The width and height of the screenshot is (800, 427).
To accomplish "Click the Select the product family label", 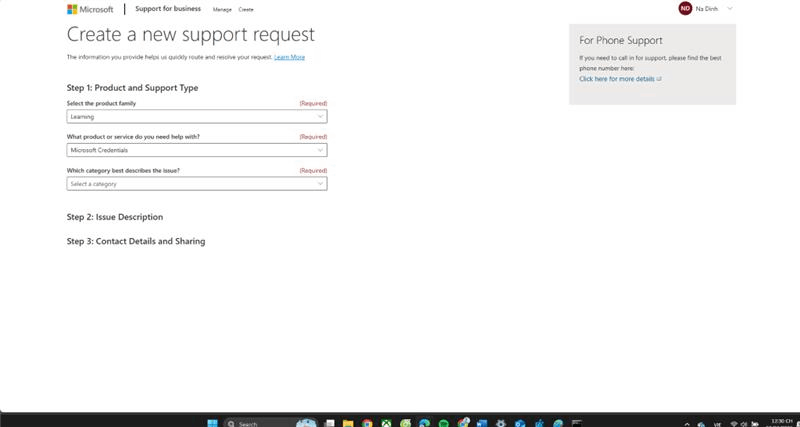I will point(101,104).
